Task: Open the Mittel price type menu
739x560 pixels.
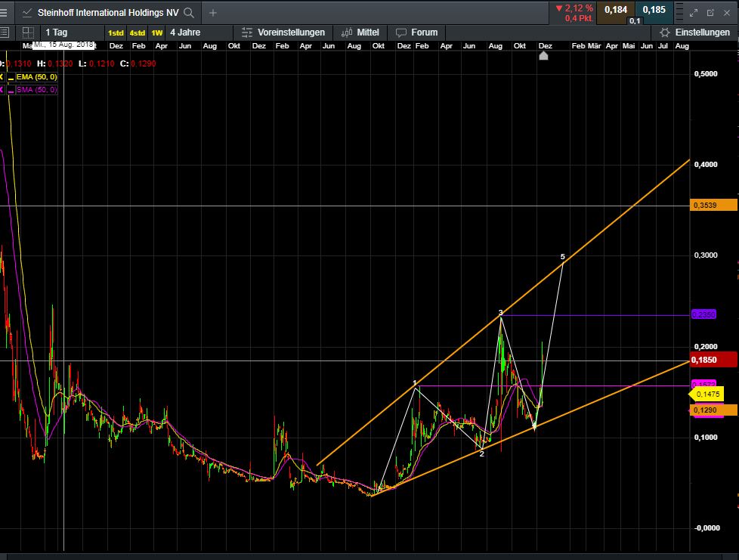Action: pos(360,32)
